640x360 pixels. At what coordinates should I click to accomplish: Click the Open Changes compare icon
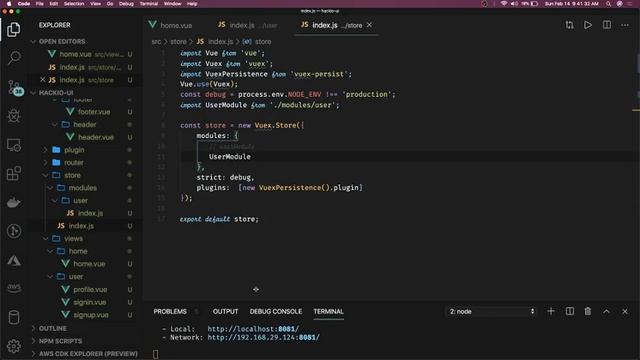pos(569,25)
